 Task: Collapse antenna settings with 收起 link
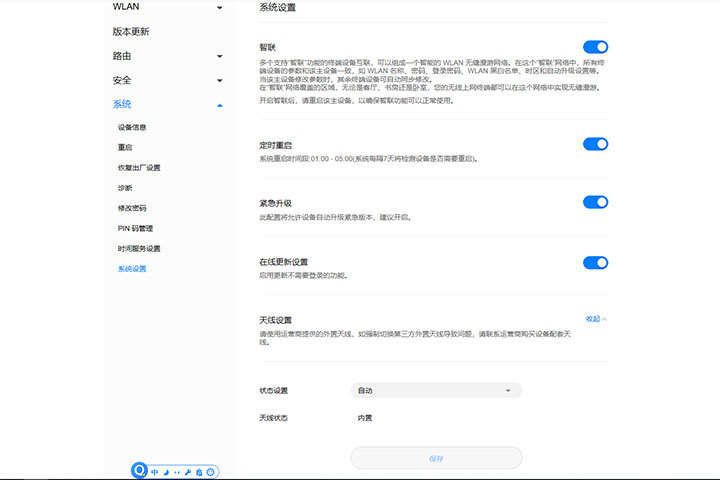tap(596, 319)
